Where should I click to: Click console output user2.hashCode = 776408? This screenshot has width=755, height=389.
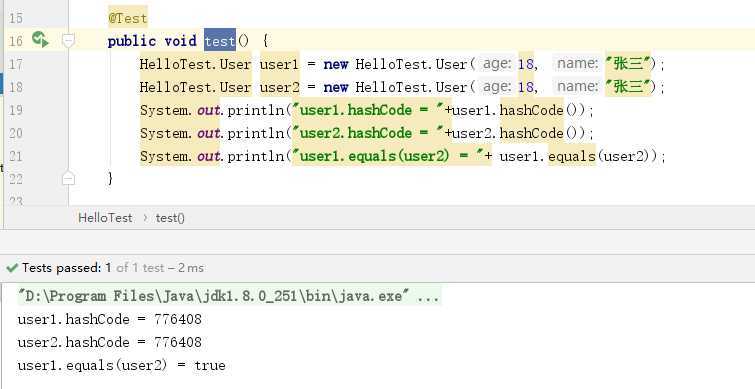click(x=109, y=342)
